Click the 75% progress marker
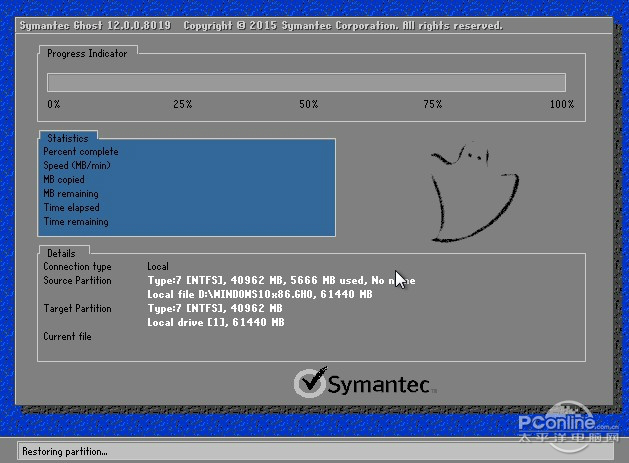The height and width of the screenshot is (463, 629). [432, 104]
